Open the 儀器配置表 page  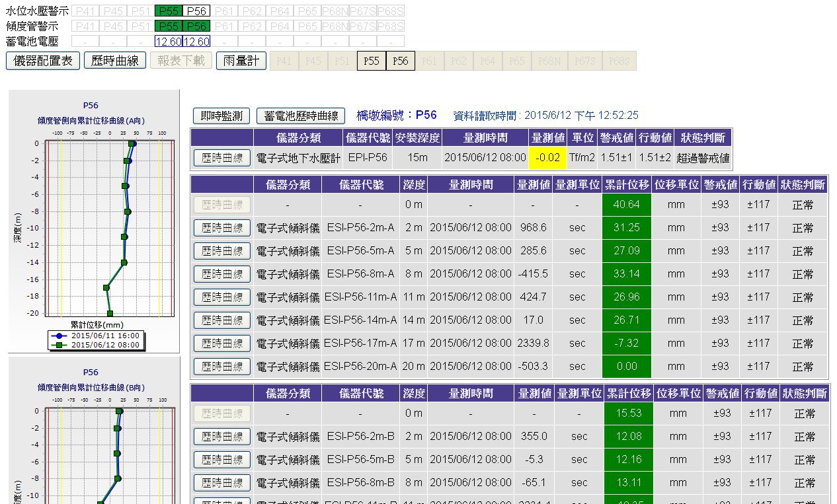pyautogui.click(x=43, y=61)
